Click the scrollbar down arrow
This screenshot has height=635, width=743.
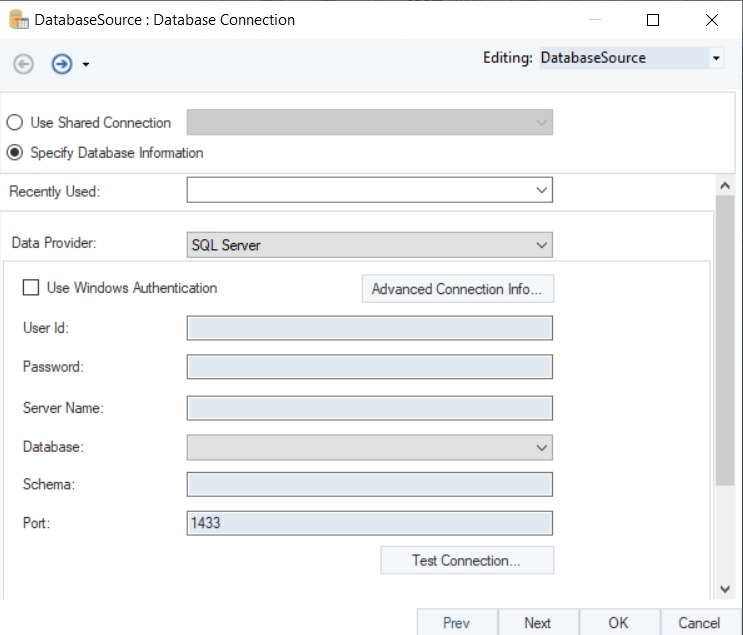pyautogui.click(x=726, y=590)
